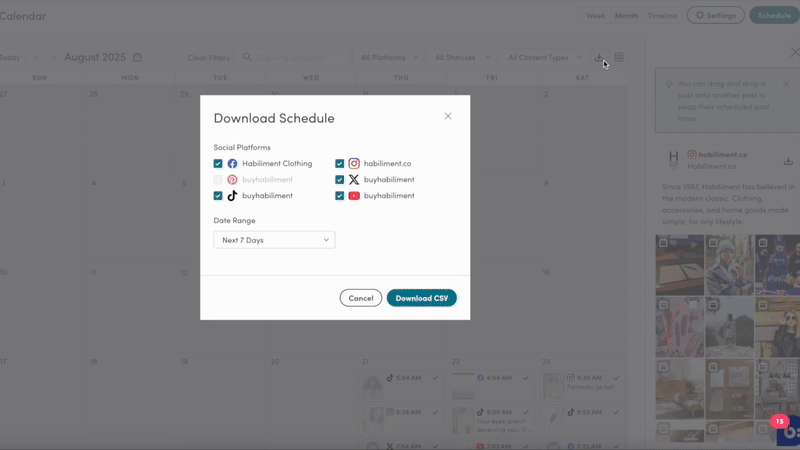Open the Next 7 Days date range dropdown
The height and width of the screenshot is (450, 800).
274,240
